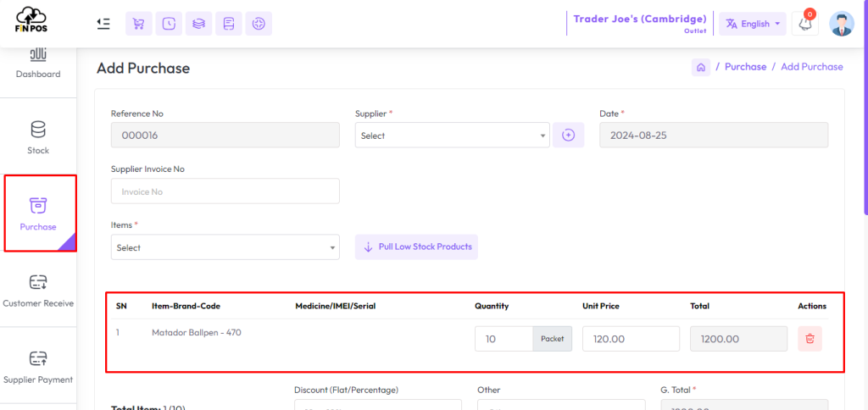Click the Other charge field

coord(561,404)
